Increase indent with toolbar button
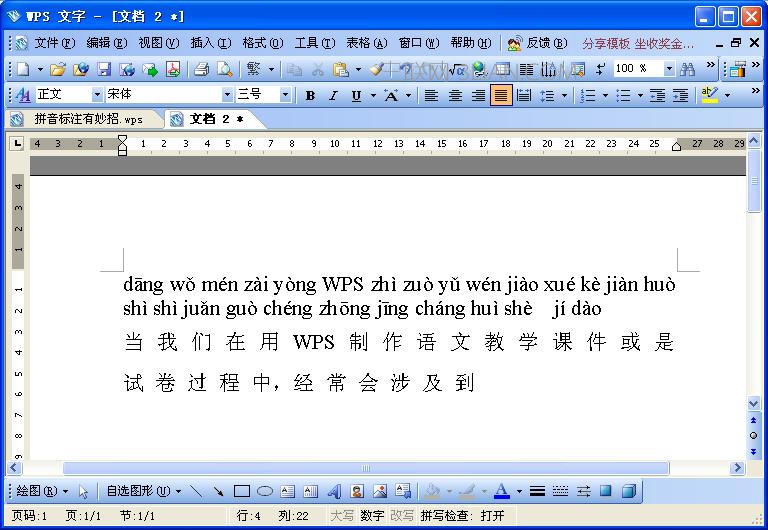The image size is (768, 530). [680, 95]
